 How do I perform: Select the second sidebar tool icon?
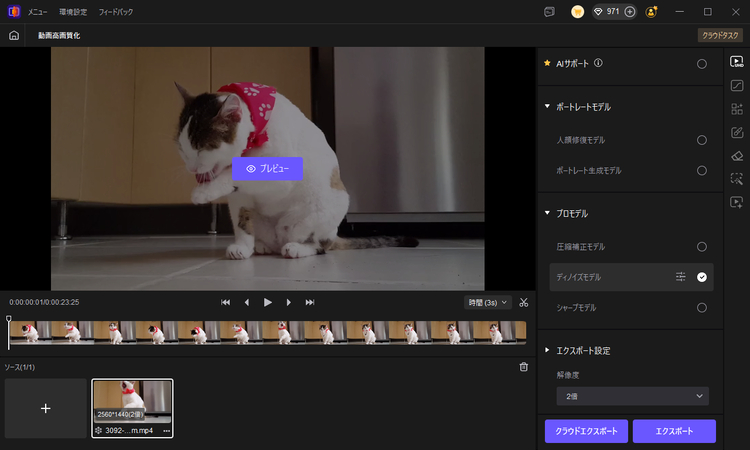(x=737, y=86)
